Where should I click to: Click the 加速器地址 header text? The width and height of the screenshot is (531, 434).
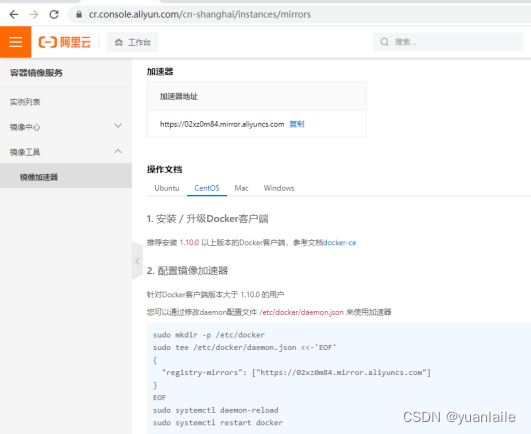click(178, 96)
